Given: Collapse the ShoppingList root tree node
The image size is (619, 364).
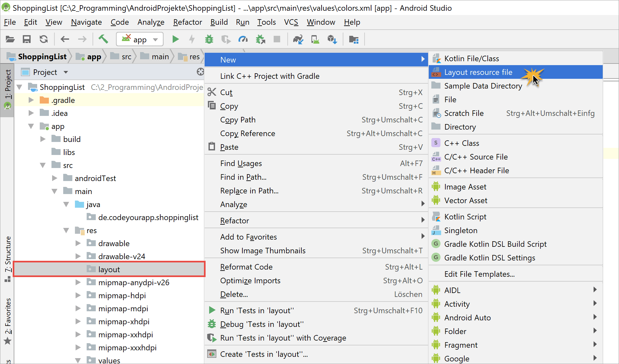Looking at the screenshot, I should click(x=20, y=87).
